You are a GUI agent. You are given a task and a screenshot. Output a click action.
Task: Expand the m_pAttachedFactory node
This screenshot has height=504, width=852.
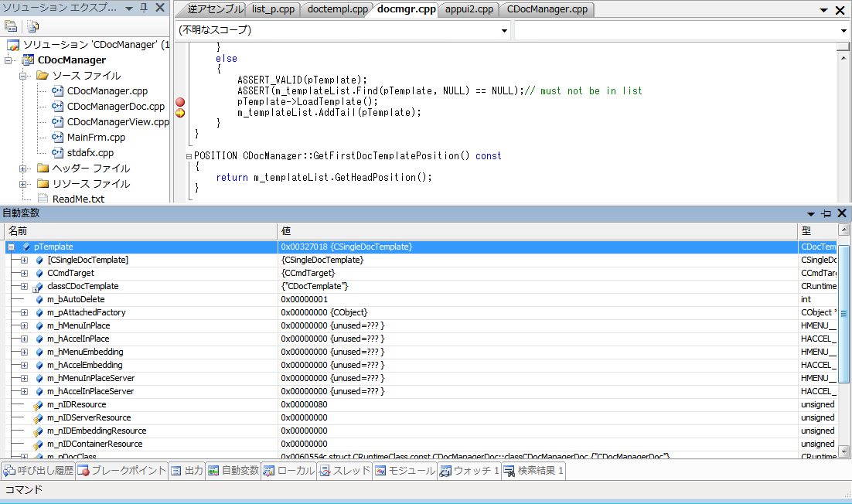(25, 313)
